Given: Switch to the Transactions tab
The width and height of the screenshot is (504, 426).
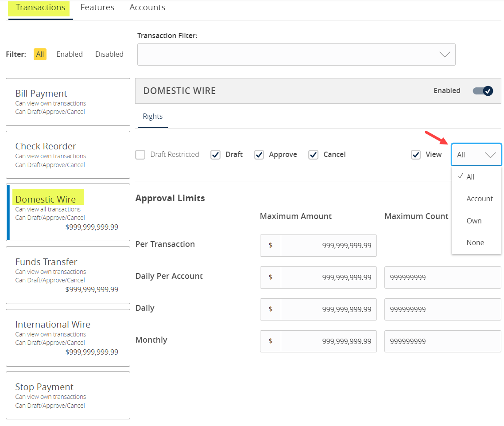Looking at the screenshot, I should coord(40,8).
